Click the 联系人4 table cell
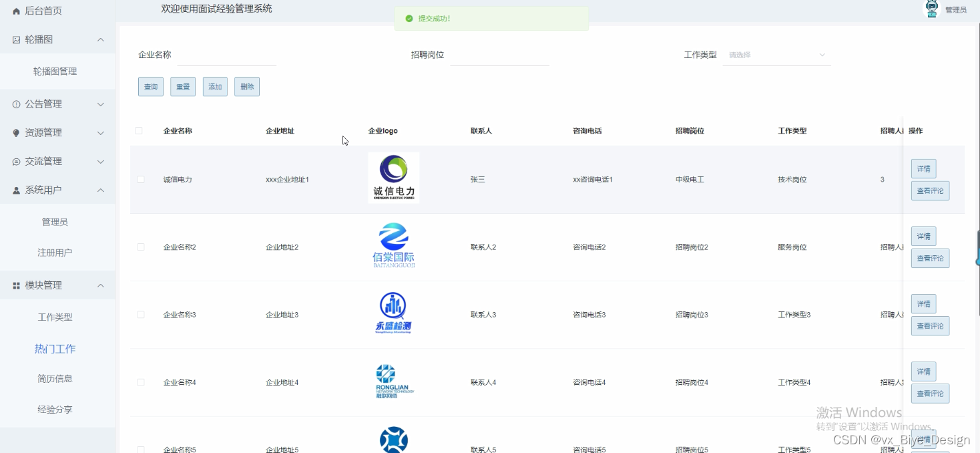The height and width of the screenshot is (453, 980). coord(483,382)
